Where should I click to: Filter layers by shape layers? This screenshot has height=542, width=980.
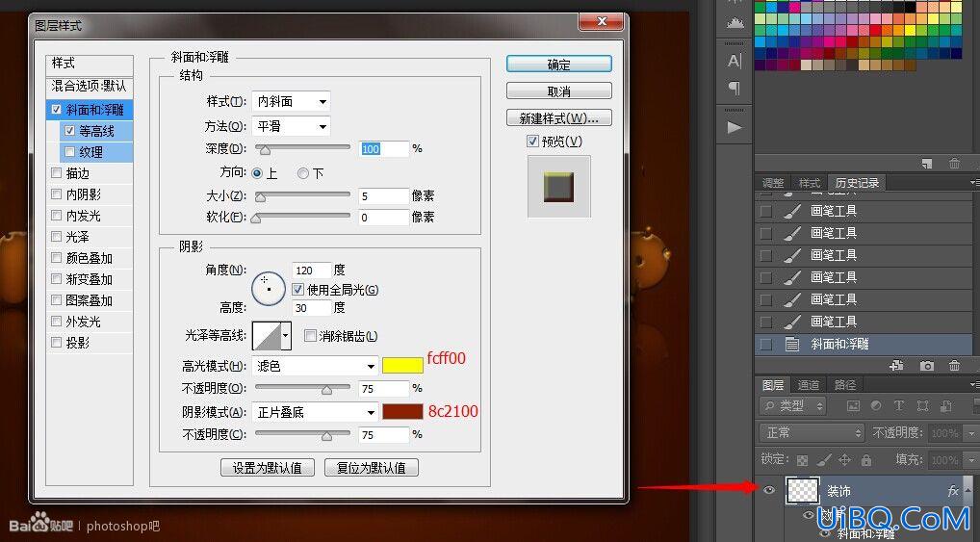pyautogui.click(x=922, y=405)
